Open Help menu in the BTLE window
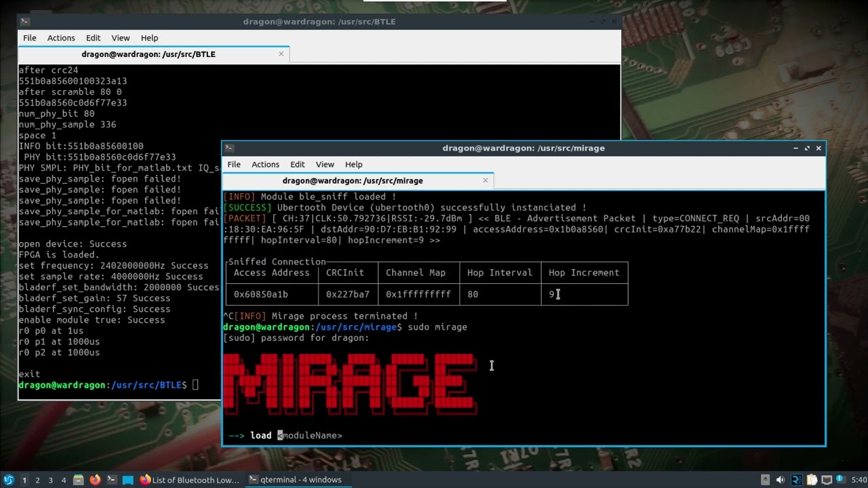Image resolution: width=868 pixels, height=488 pixels. tap(149, 38)
